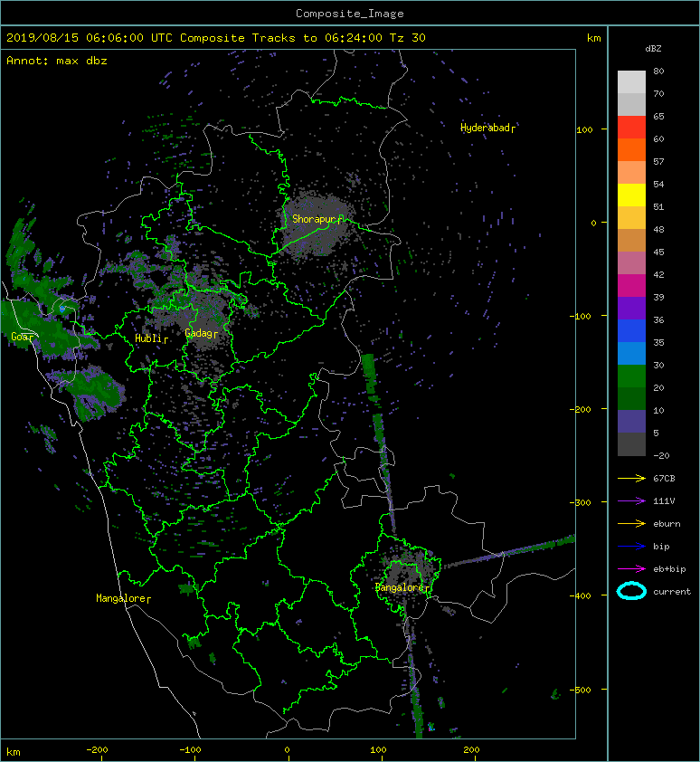Select the magenta 39-42 dBZ band
Image resolution: width=700 pixels, height=762 pixels.
click(x=631, y=286)
